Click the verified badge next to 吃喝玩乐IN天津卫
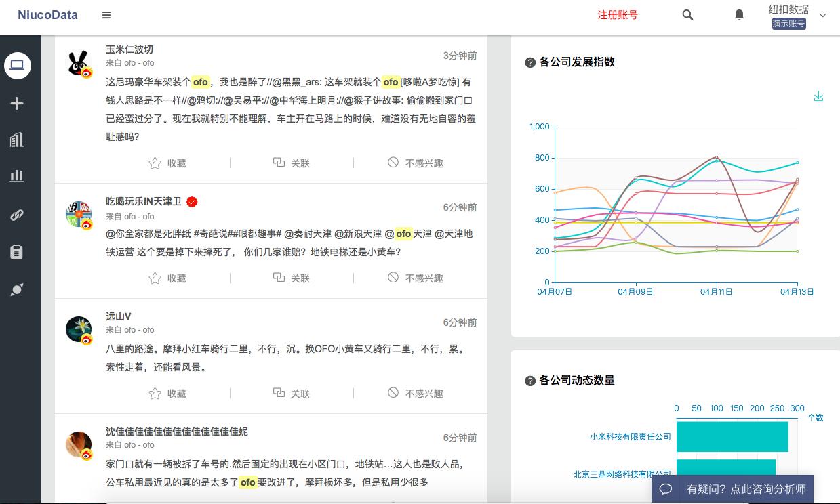 click(x=192, y=202)
